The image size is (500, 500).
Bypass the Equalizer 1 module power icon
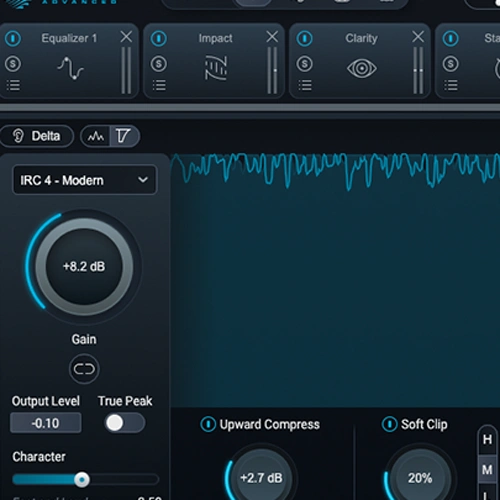(x=13, y=38)
